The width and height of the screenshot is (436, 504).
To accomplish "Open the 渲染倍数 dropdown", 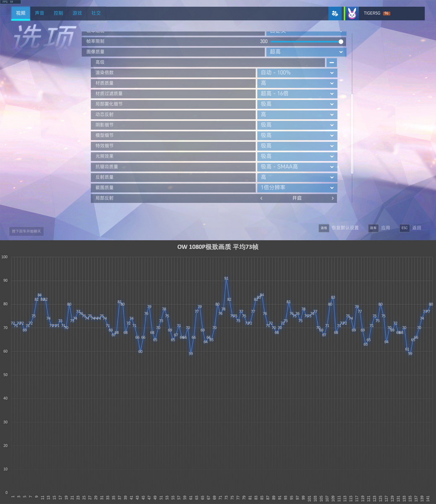I will (297, 73).
